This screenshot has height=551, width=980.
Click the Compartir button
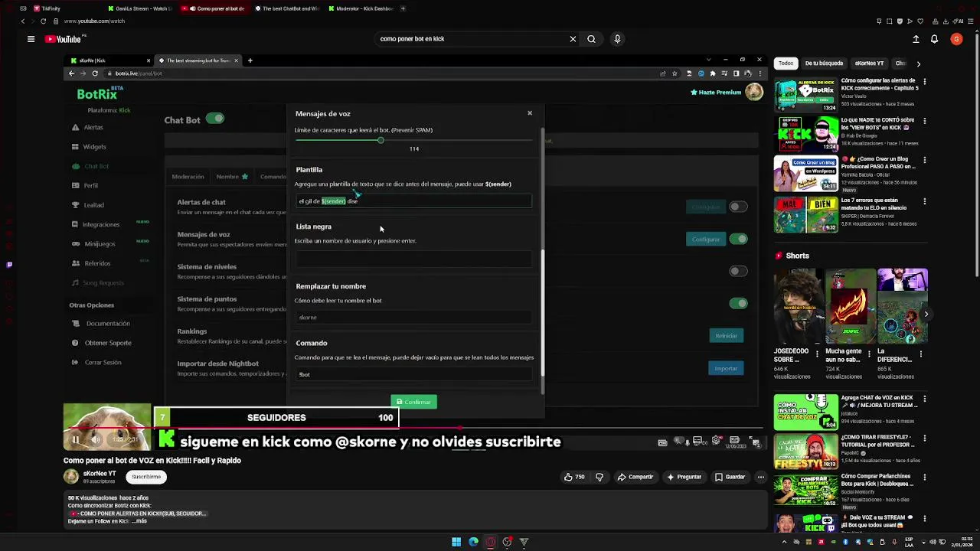tap(635, 477)
